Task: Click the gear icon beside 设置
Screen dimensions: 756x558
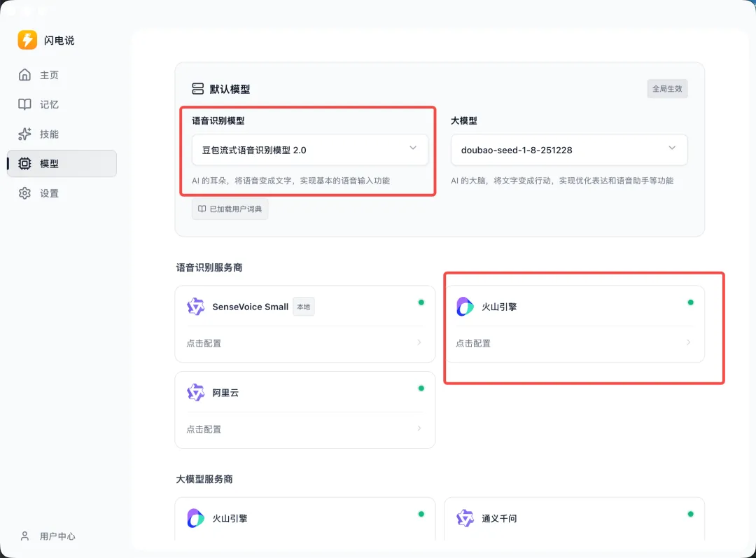Action: 24,193
